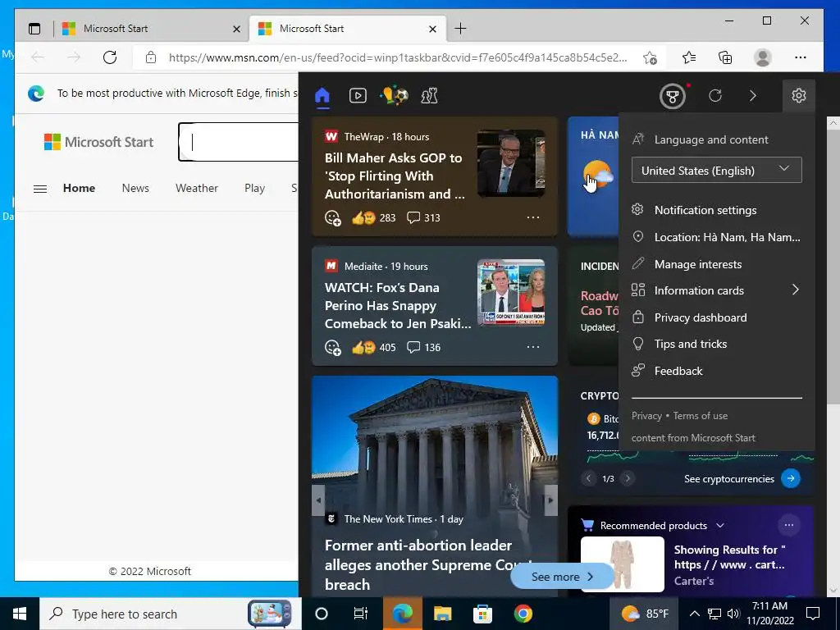
Task: Go to previous crypto page arrow
Action: pyautogui.click(x=588, y=478)
